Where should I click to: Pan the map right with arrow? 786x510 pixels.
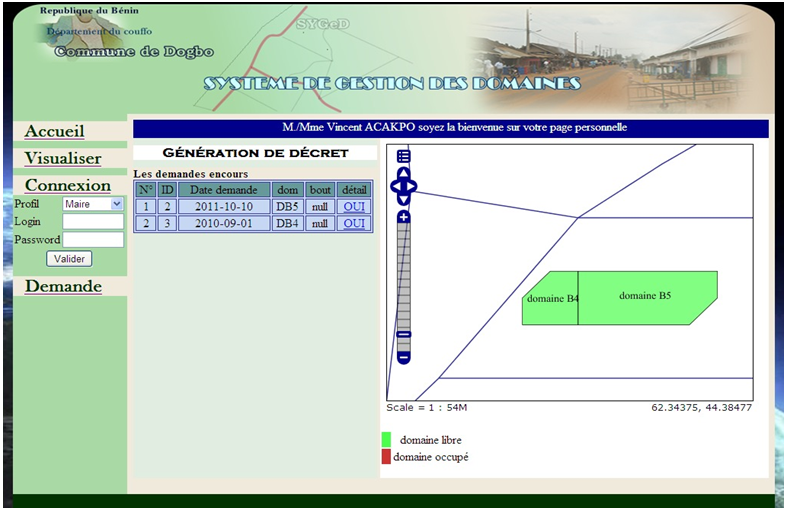tap(413, 186)
